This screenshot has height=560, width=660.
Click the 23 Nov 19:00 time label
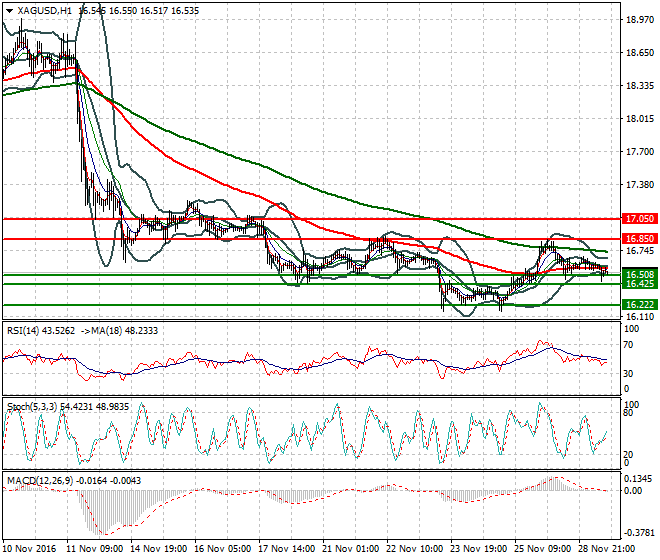tap(479, 549)
